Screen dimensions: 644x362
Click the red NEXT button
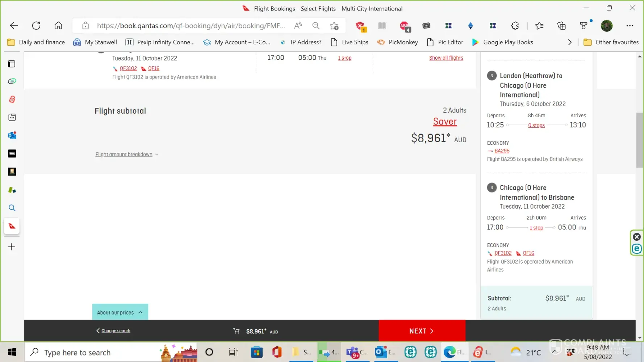click(x=422, y=331)
